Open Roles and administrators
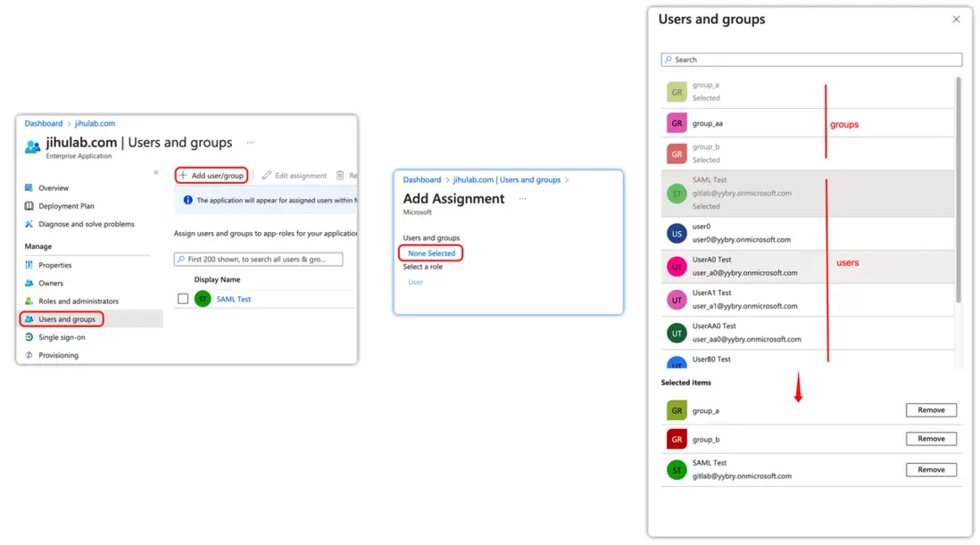980x545 pixels. (x=78, y=301)
